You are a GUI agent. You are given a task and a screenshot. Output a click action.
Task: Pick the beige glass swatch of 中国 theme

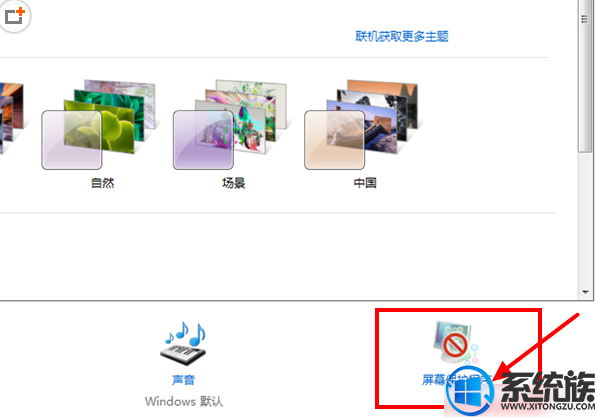tap(334, 140)
